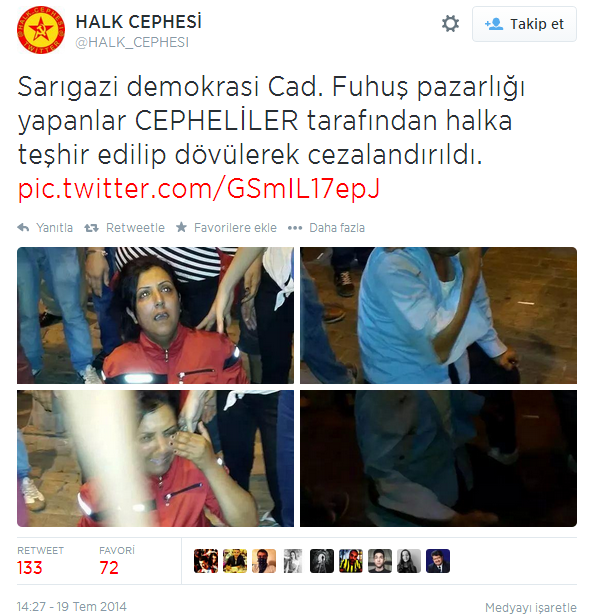Open yellow-striped jersey avatar in row
Screen dimensions: 595x615
tap(351, 561)
